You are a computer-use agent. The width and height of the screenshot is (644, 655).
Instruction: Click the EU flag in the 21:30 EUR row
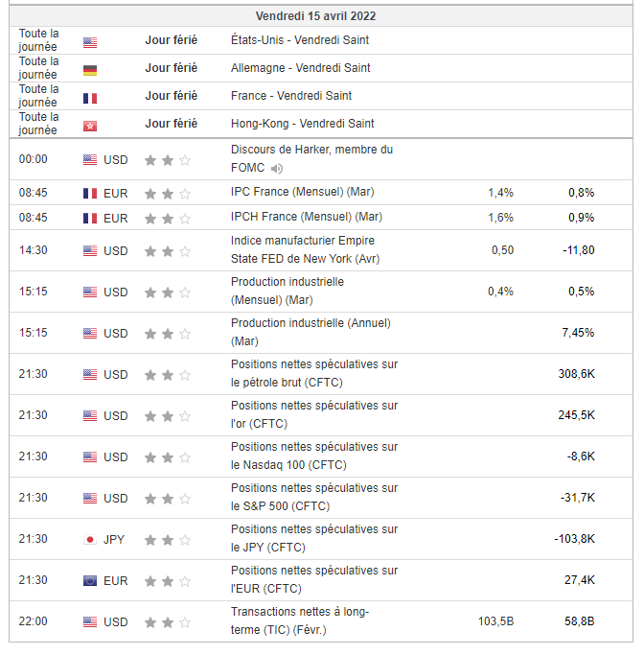click(90, 580)
